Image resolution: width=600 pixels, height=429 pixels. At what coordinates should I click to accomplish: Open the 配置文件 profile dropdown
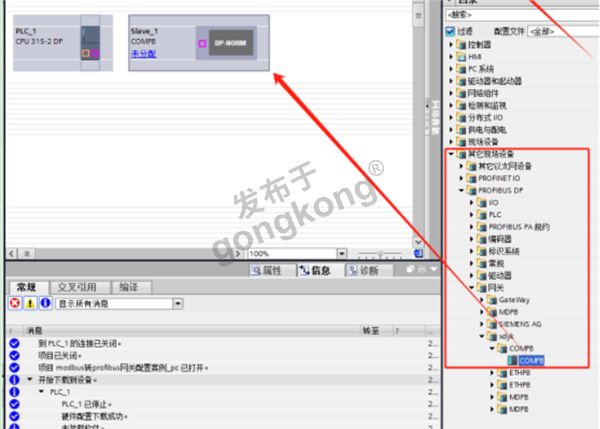563,31
